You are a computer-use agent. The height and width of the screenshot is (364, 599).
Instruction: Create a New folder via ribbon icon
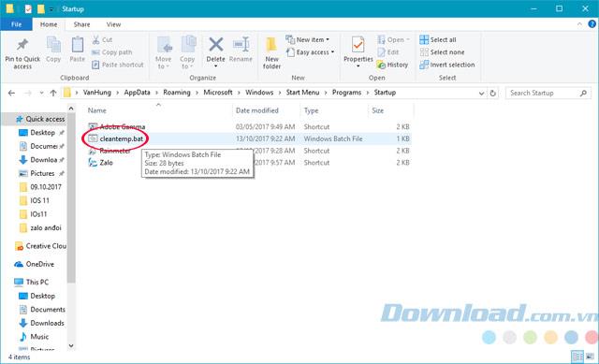pyautogui.click(x=271, y=45)
